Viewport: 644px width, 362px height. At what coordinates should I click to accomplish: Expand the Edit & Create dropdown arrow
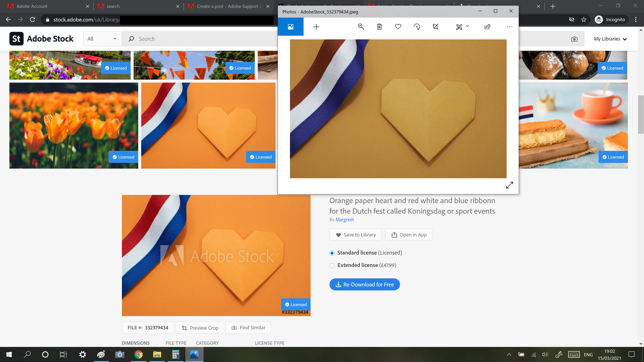pos(467,26)
